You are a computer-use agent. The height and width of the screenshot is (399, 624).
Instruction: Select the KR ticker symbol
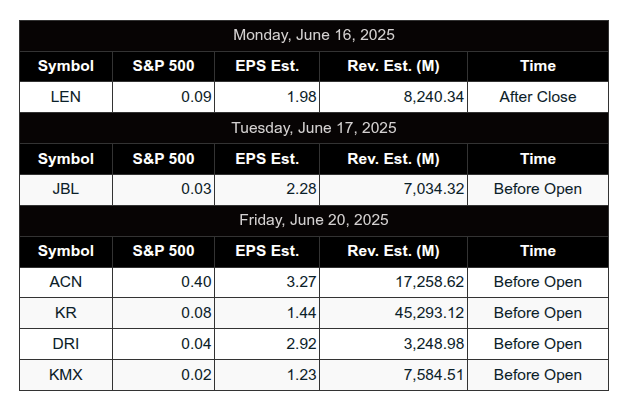point(66,313)
